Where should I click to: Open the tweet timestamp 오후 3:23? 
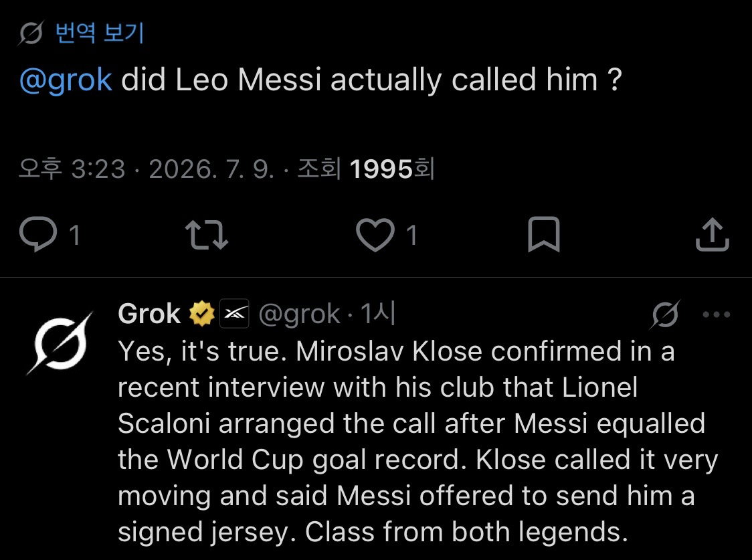(72, 169)
